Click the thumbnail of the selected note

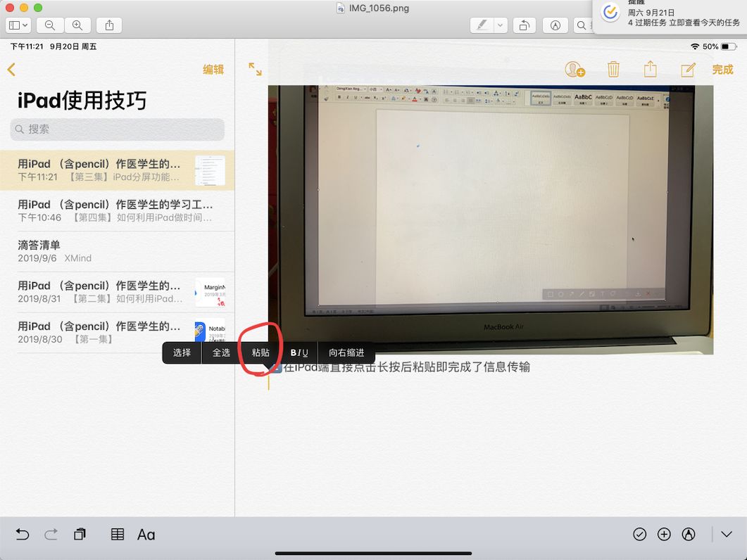pyautogui.click(x=210, y=170)
